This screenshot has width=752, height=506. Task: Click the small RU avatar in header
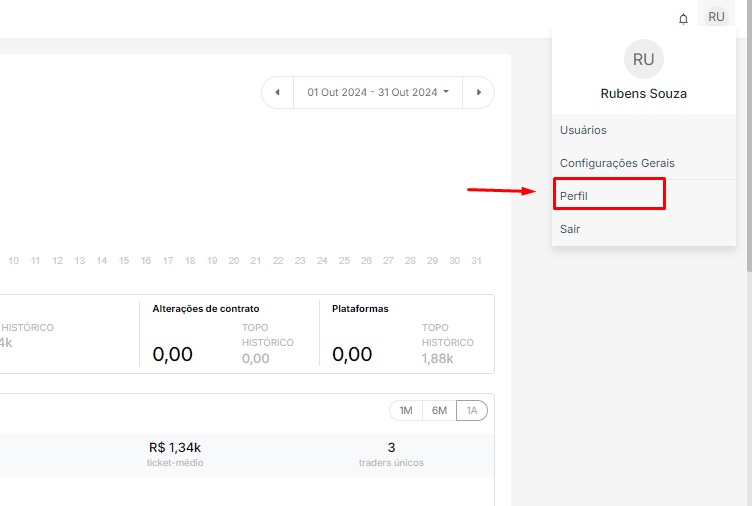[x=716, y=17]
